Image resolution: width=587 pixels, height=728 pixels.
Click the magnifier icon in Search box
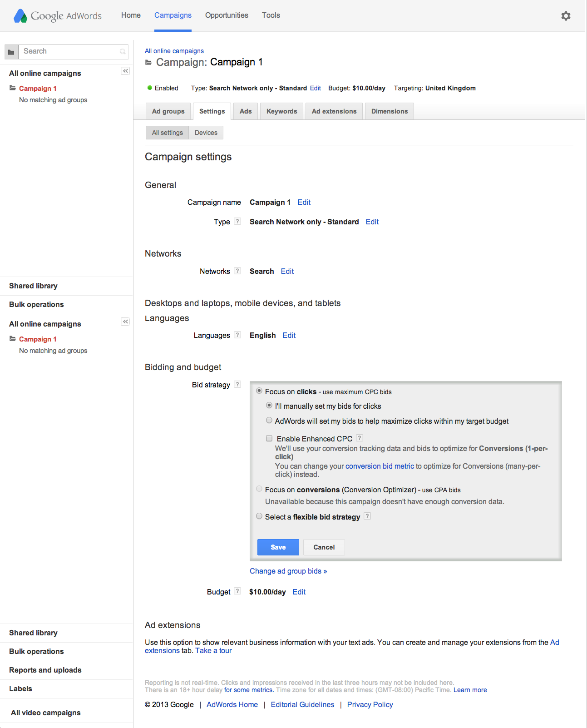tap(123, 52)
